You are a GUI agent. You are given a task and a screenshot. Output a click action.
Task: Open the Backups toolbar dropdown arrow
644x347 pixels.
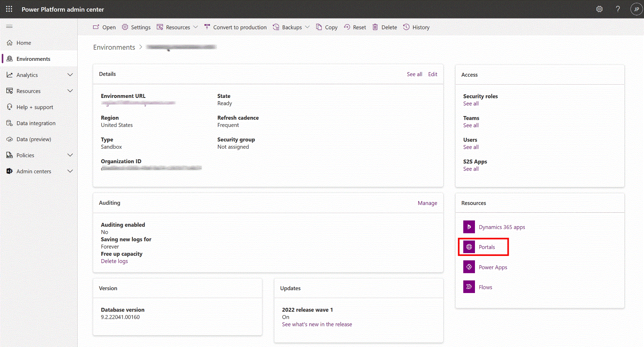(x=308, y=27)
